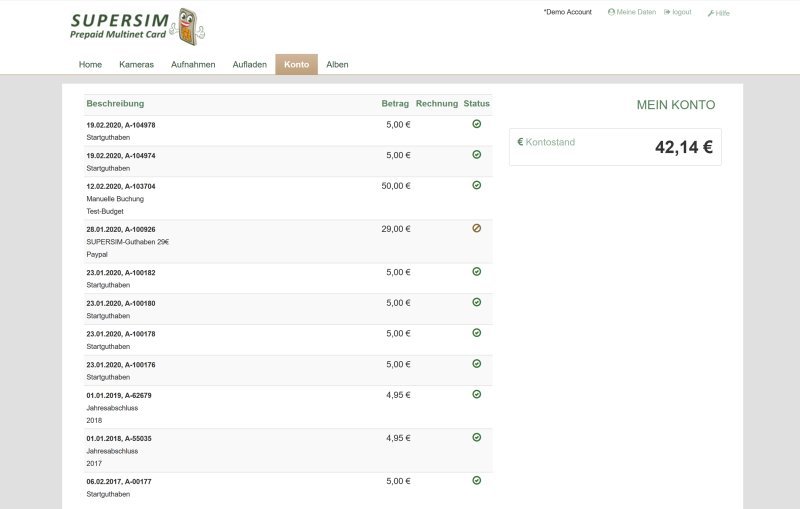Go to the Aufladen tab
The height and width of the screenshot is (509, 800).
click(x=249, y=65)
